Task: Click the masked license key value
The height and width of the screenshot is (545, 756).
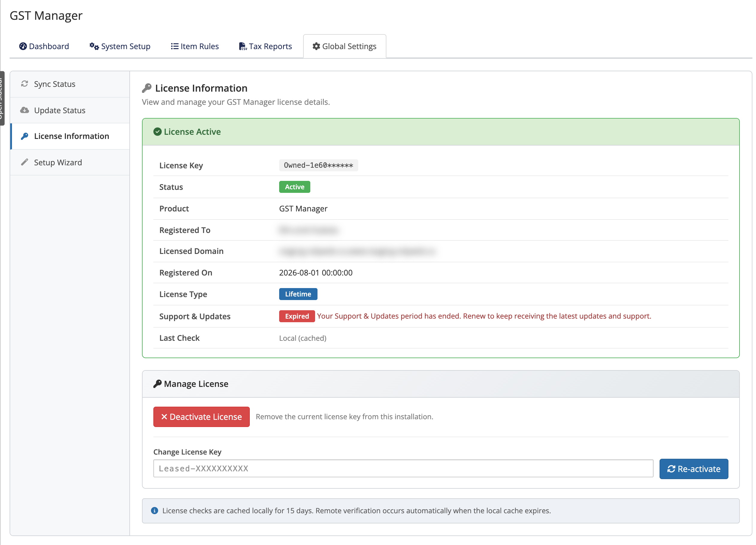Action: [x=318, y=165]
